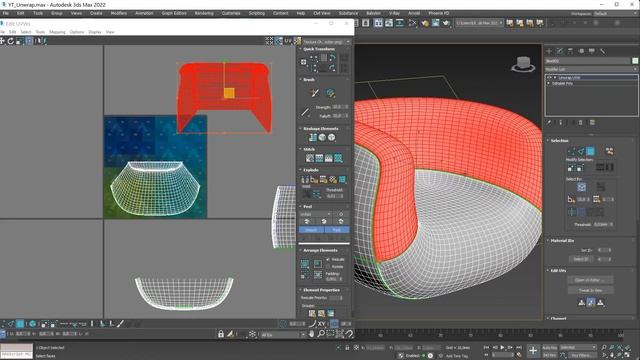The height and width of the screenshot is (360, 640).
Task: Select the Zoom magnifier tool in UVW editor
Action: click(321, 334)
